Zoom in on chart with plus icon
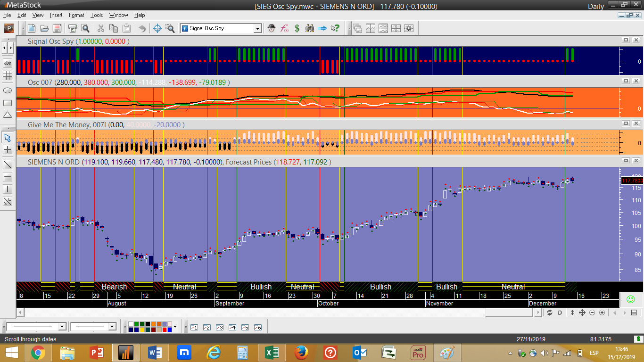The image size is (644, 362). coord(602,313)
